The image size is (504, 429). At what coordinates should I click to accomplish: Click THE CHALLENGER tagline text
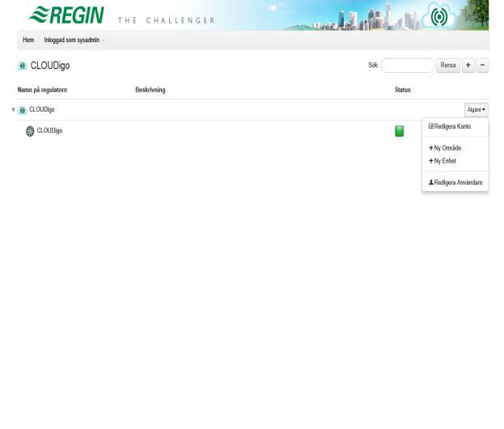(166, 20)
